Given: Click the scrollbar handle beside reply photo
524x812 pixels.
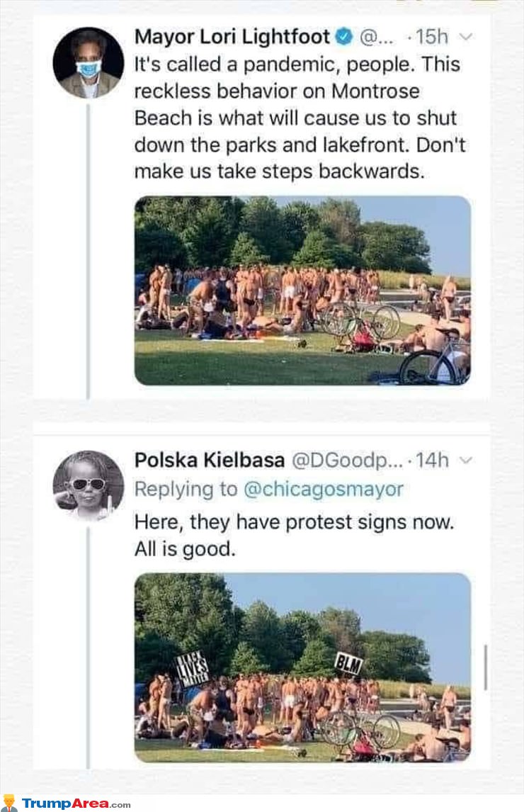Looking at the screenshot, I should click(485, 667).
